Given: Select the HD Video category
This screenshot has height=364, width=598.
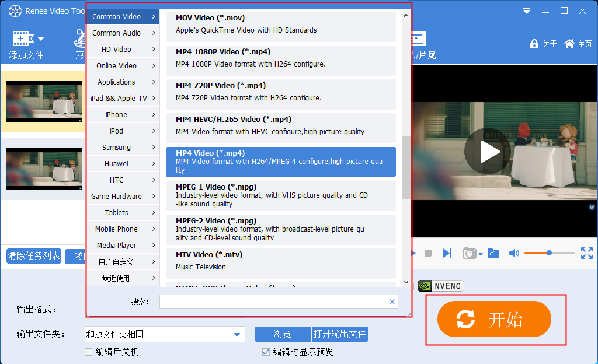Looking at the screenshot, I should [123, 50].
